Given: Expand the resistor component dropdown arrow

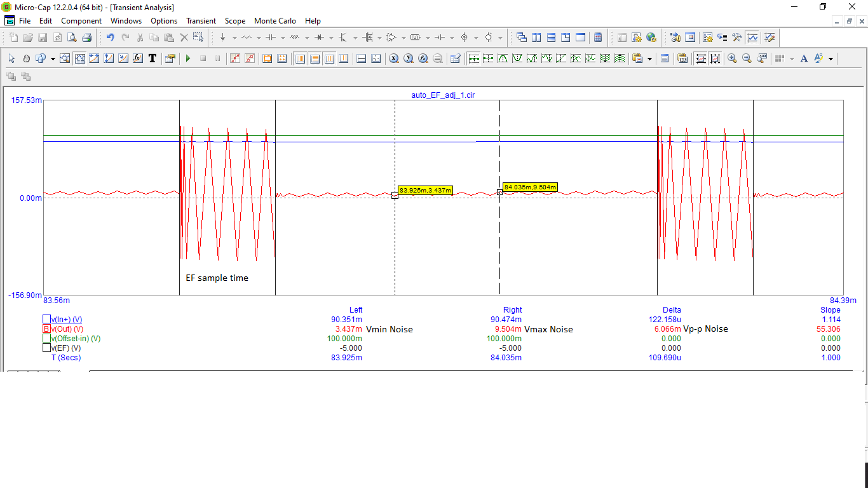Looking at the screenshot, I should pos(259,38).
